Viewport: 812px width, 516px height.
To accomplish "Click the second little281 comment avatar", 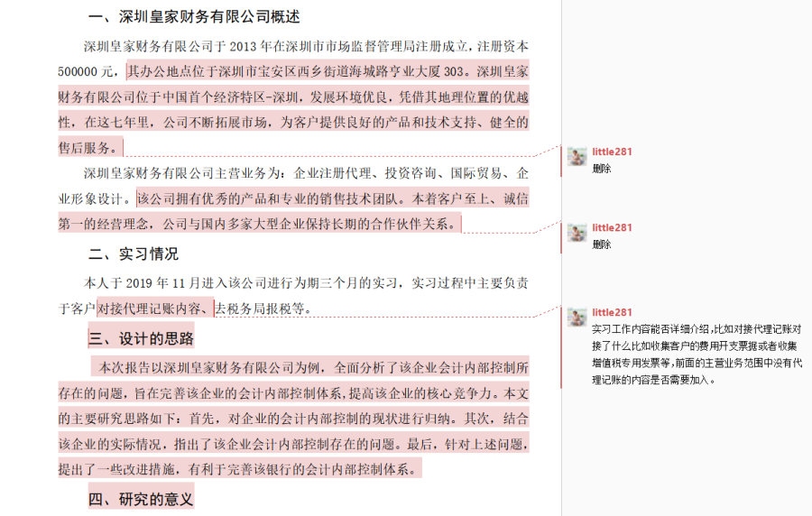I will tap(577, 233).
